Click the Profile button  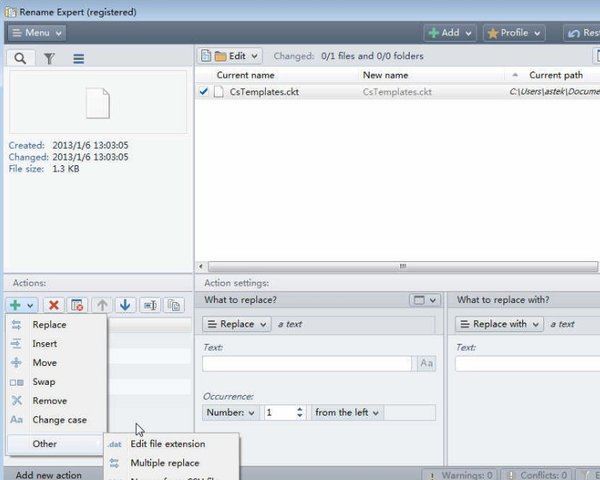(x=514, y=32)
